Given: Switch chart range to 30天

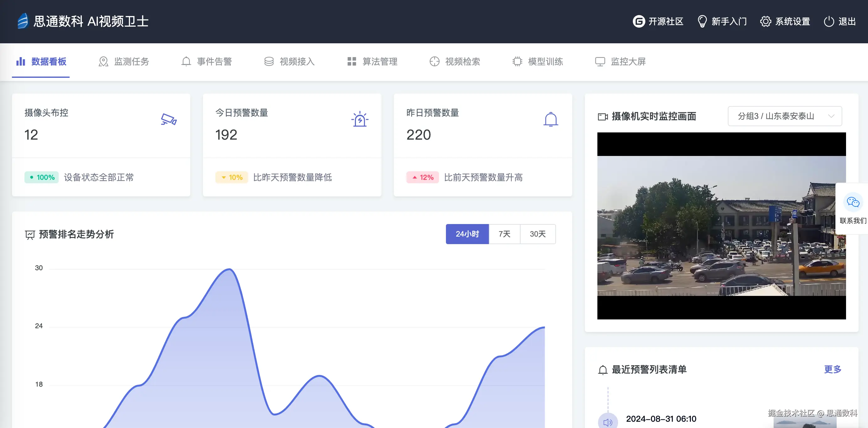Looking at the screenshot, I should coord(537,234).
